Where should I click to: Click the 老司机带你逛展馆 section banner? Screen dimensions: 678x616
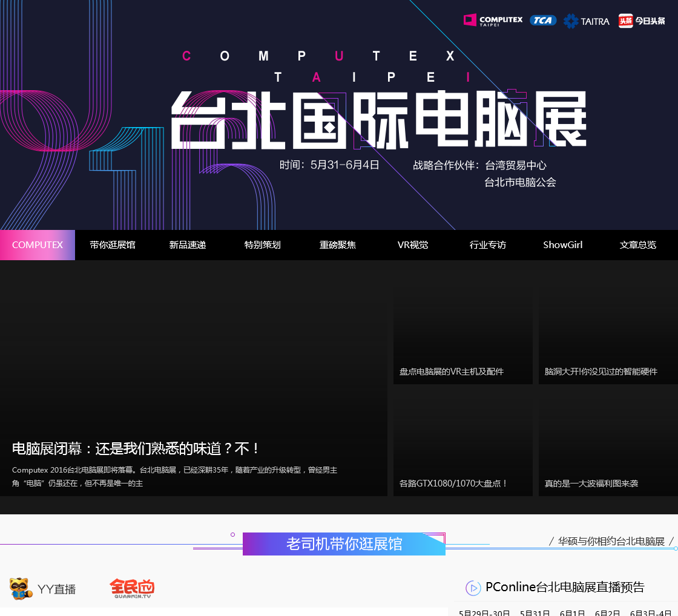pos(344,544)
